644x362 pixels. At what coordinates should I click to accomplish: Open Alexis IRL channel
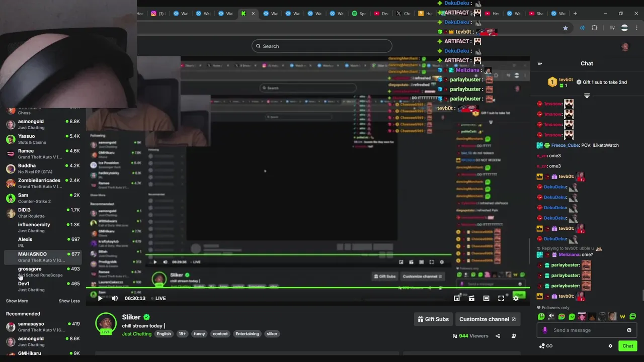42,242
